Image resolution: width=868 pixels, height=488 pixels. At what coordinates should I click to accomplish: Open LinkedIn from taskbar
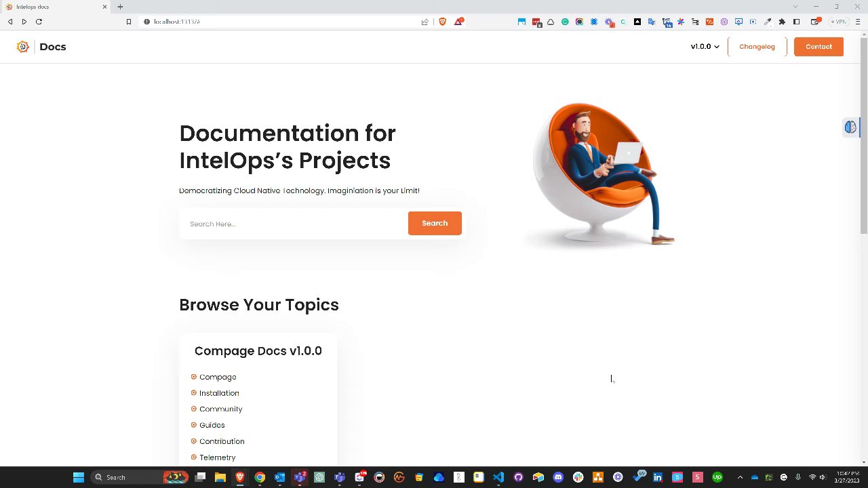[658, 477]
